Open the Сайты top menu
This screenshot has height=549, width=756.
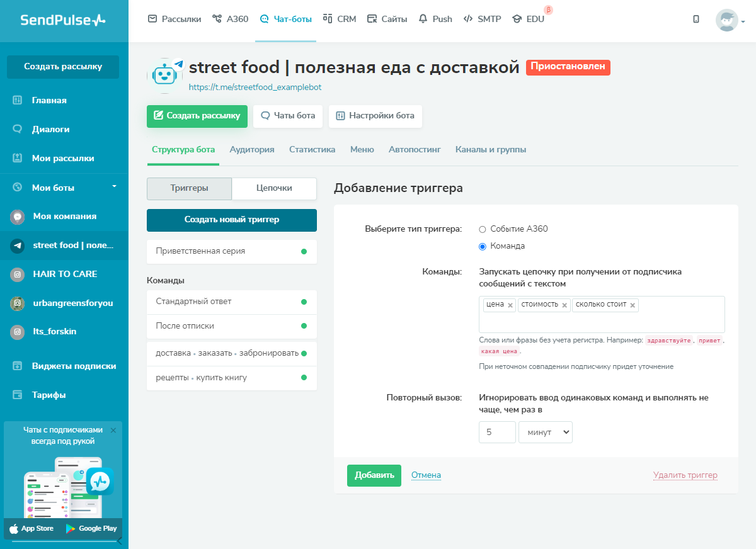pyautogui.click(x=387, y=19)
